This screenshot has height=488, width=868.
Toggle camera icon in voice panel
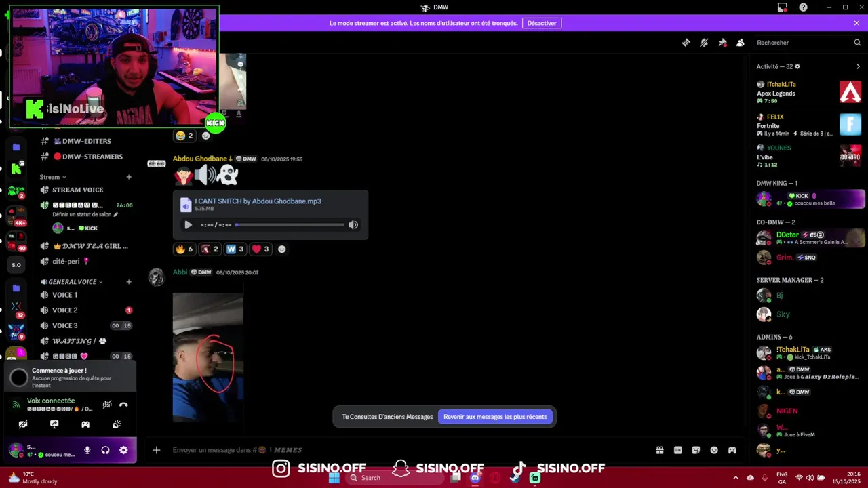(23, 424)
